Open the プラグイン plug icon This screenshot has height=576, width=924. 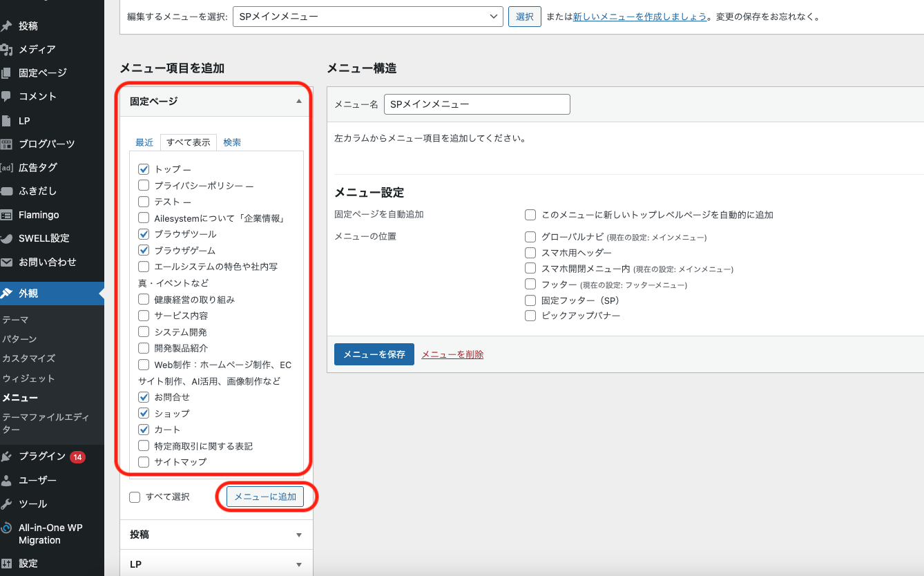point(6,457)
